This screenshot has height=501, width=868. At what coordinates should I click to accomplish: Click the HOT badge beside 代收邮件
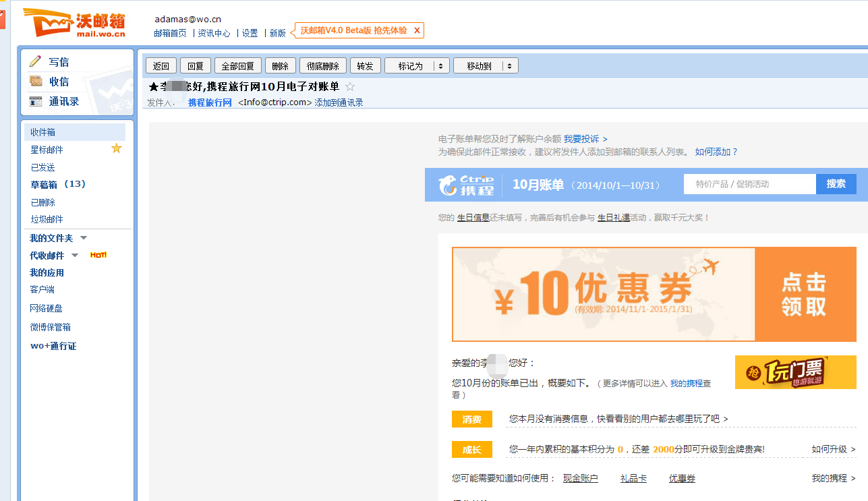98,255
